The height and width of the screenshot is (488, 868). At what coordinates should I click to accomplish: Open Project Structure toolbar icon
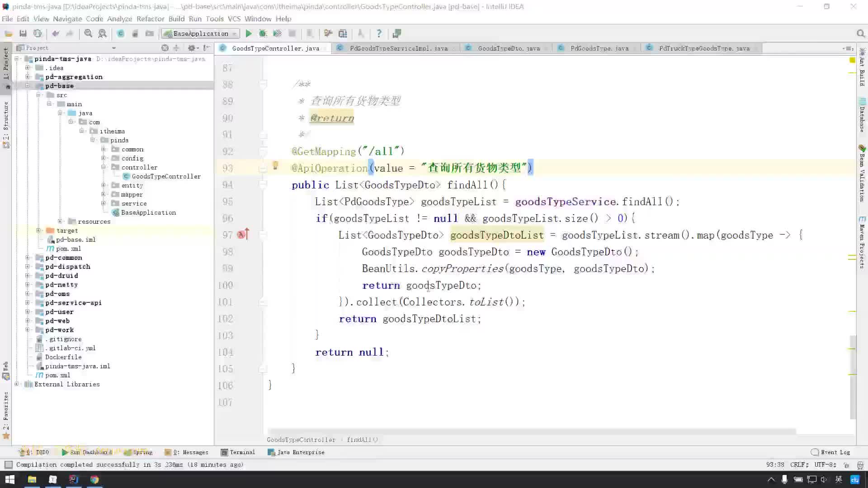click(x=343, y=33)
